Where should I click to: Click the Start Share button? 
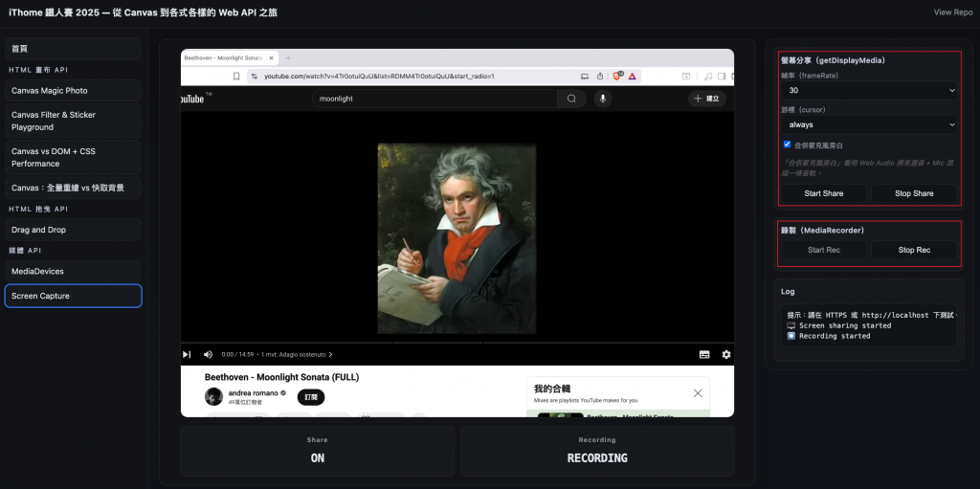coord(824,193)
